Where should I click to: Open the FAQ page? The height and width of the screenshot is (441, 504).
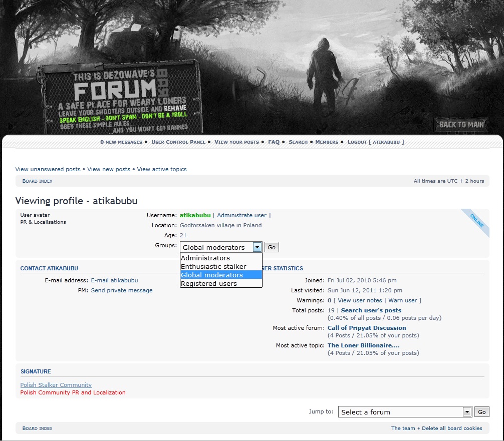(274, 142)
